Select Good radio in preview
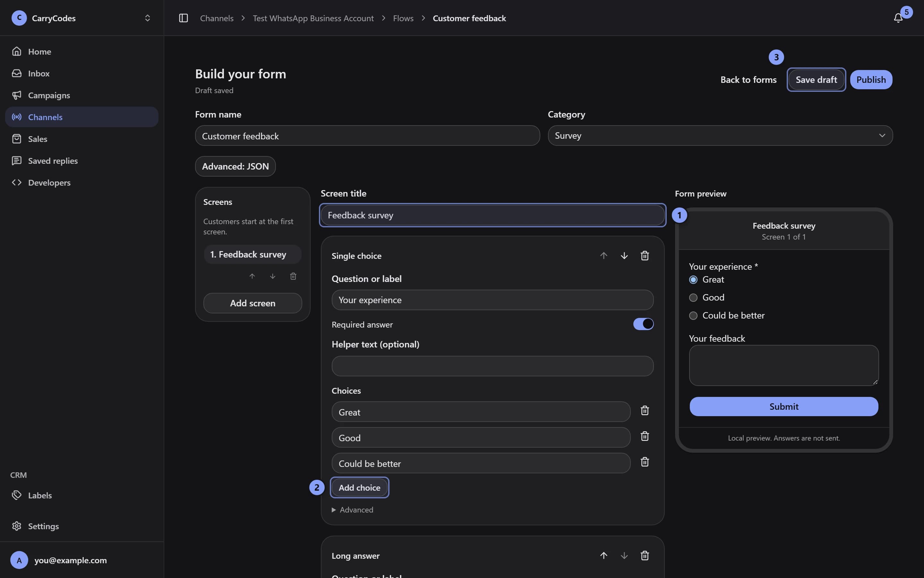The height and width of the screenshot is (578, 924). [693, 297]
